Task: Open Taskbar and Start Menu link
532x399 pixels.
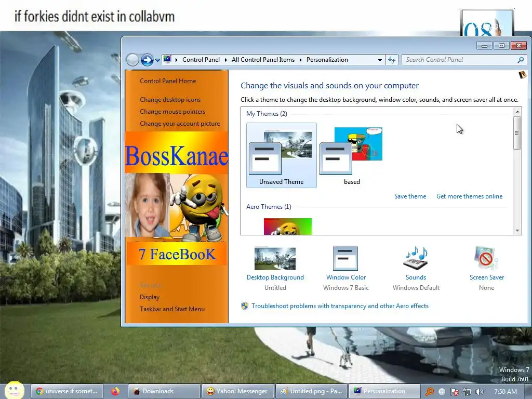Action: click(172, 309)
